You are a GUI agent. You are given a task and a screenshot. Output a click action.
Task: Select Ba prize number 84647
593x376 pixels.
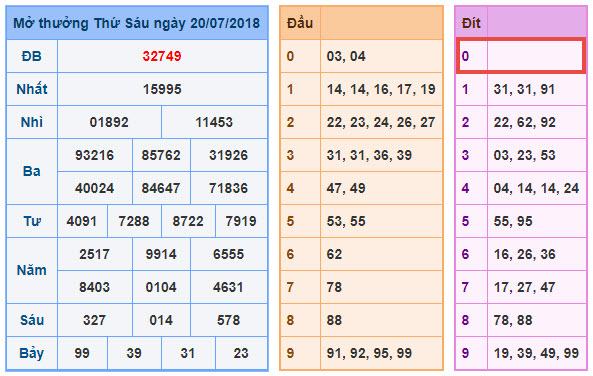point(161,188)
